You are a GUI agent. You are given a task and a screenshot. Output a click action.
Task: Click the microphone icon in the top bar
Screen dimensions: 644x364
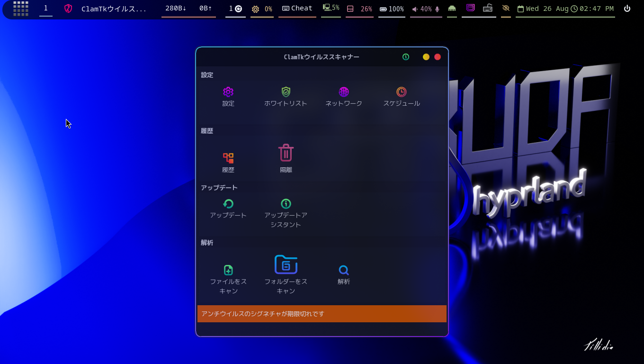[437, 9]
